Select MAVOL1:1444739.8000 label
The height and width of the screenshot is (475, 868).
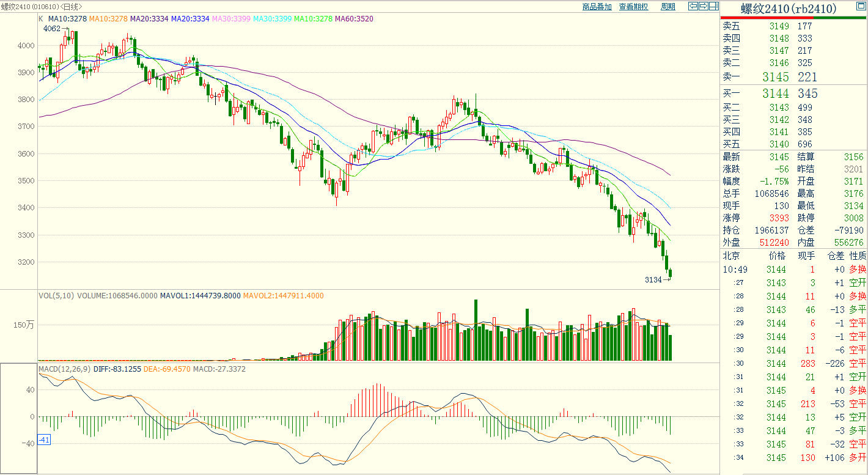200,296
